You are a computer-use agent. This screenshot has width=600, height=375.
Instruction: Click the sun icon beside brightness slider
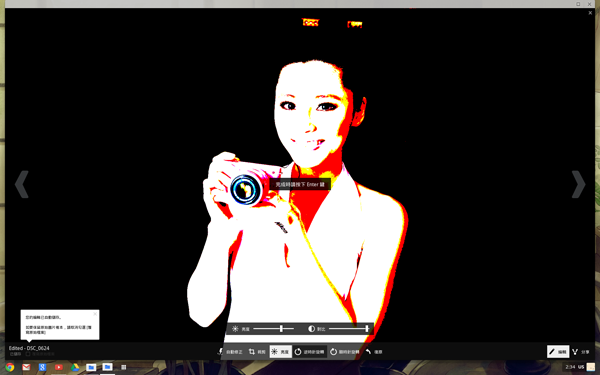[235, 329]
